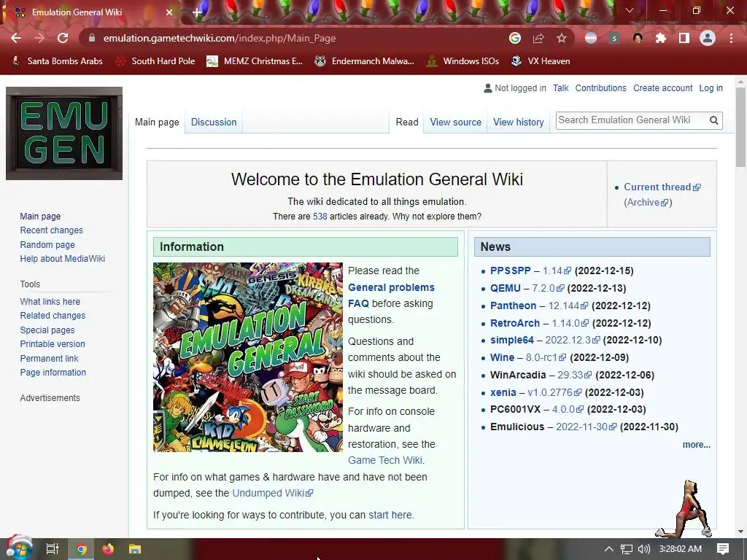Close the Emulation General Wiki tab
This screenshot has height=560, width=747.
click(x=169, y=12)
